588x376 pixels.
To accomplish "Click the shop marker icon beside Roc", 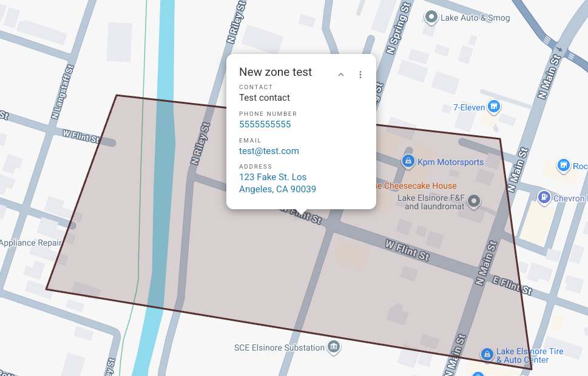I will [564, 166].
